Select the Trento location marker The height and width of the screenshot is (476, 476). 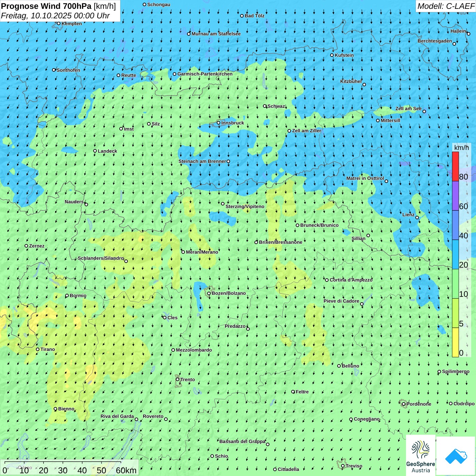point(177,379)
